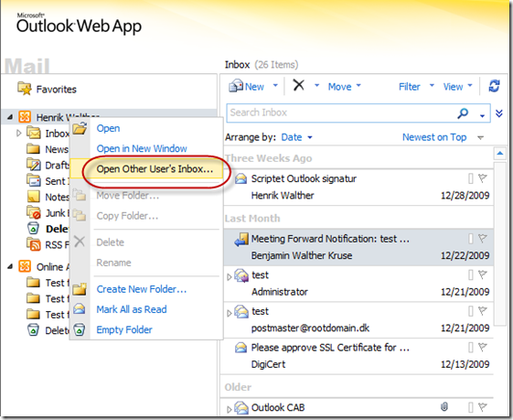Flag the Meeting Forward Notification message
513x420 pixels.
coord(483,238)
